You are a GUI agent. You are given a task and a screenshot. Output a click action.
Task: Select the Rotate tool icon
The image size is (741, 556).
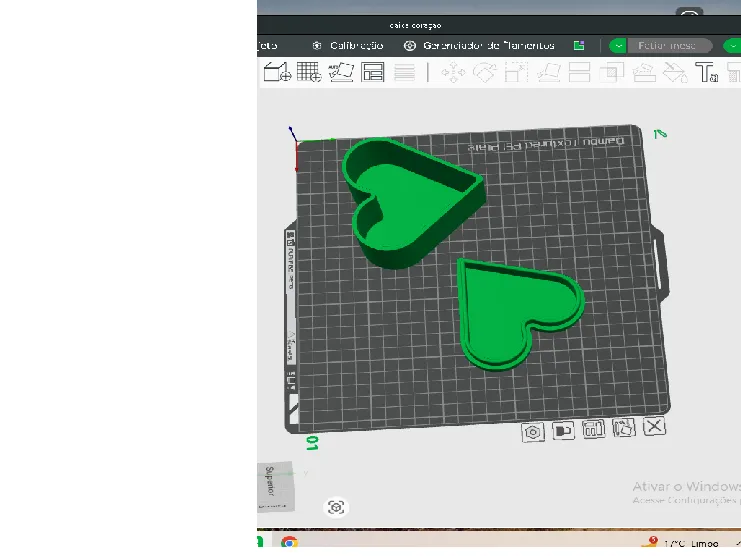485,73
